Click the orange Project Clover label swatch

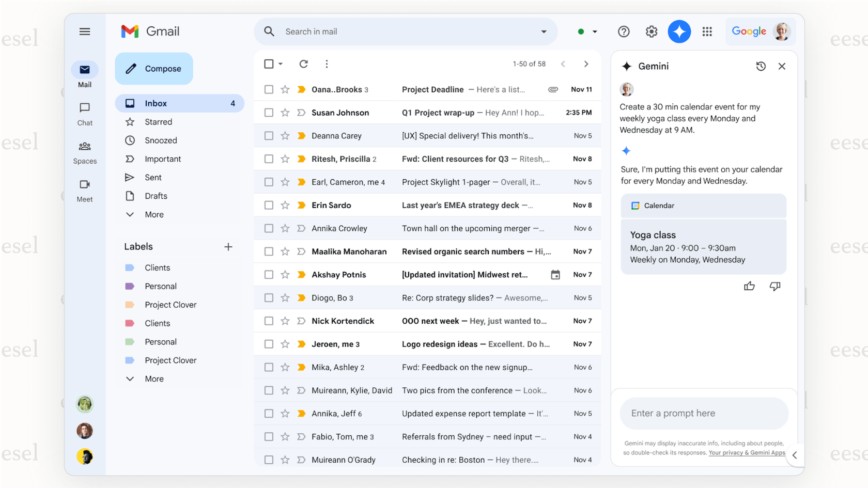(130, 305)
